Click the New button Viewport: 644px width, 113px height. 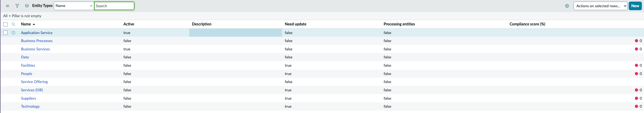click(x=635, y=6)
